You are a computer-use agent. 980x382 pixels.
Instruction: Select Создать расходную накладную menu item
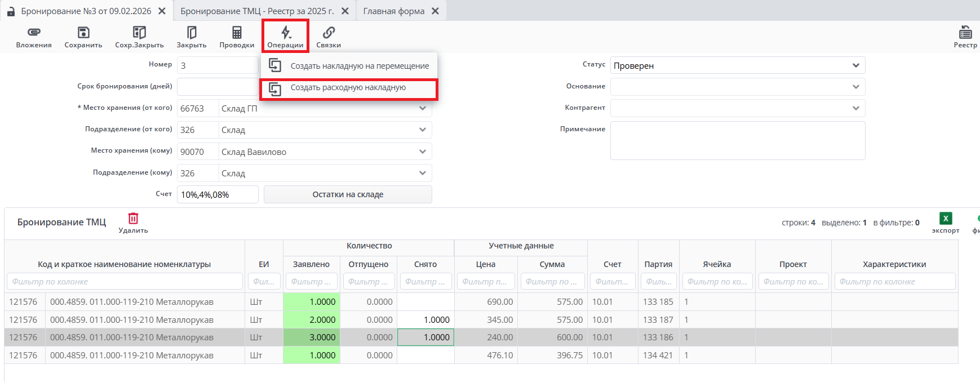point(348,88)
